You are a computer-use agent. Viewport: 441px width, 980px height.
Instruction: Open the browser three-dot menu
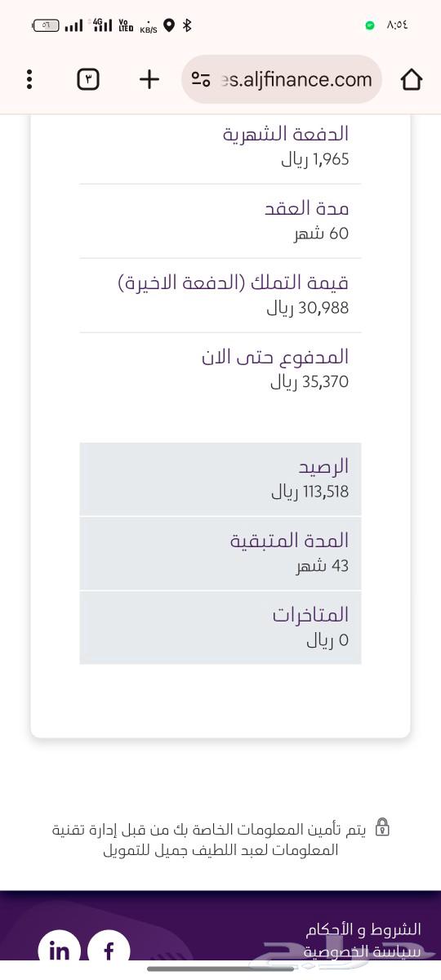[x=29, y=79]
